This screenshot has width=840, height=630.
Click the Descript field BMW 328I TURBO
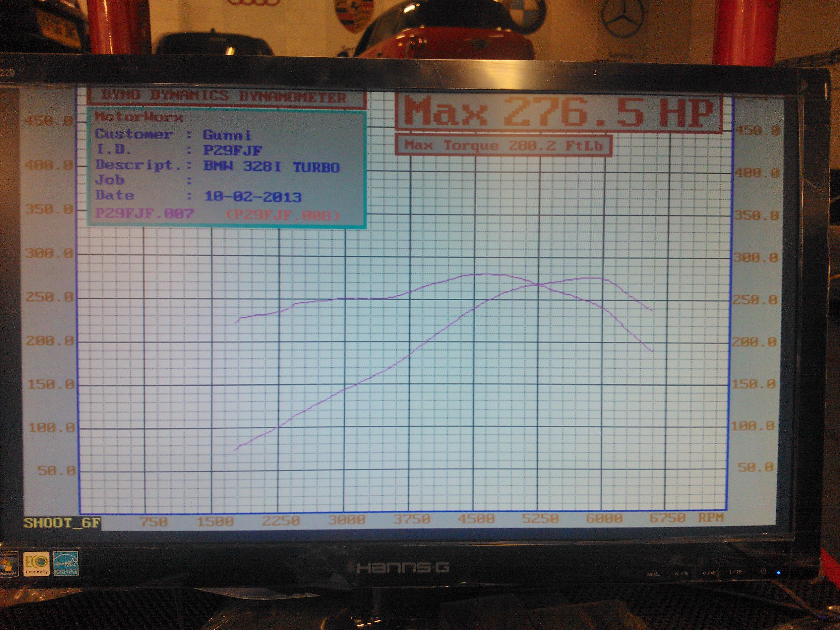(x=272, y=167)
